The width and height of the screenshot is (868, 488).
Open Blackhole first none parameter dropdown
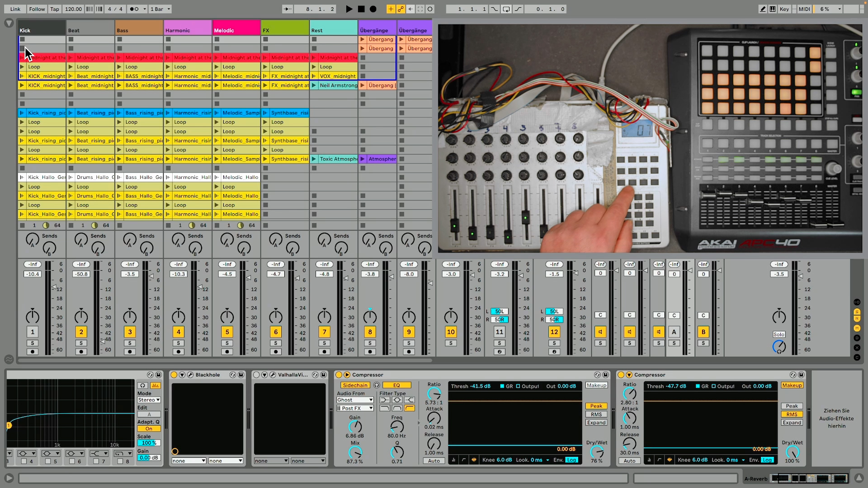189,461
